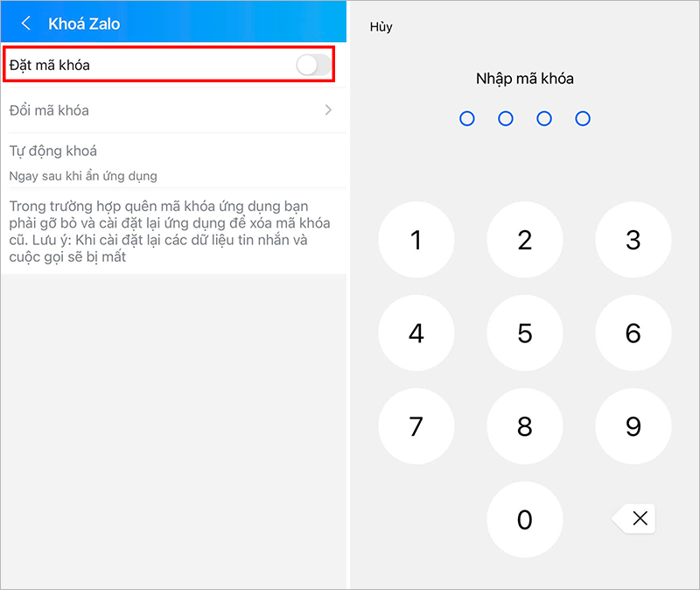Screen dimensions: 700x590
Task: Open Đổi mã khóa via chevron arrow
Action: [329, 110]
